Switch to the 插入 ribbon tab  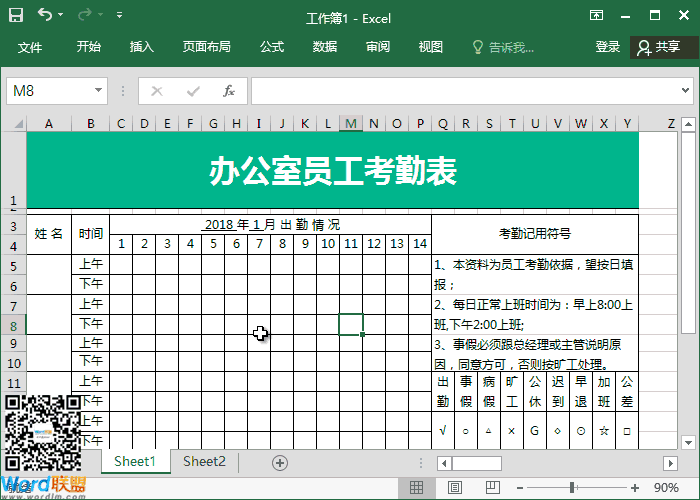click(142, 47)
